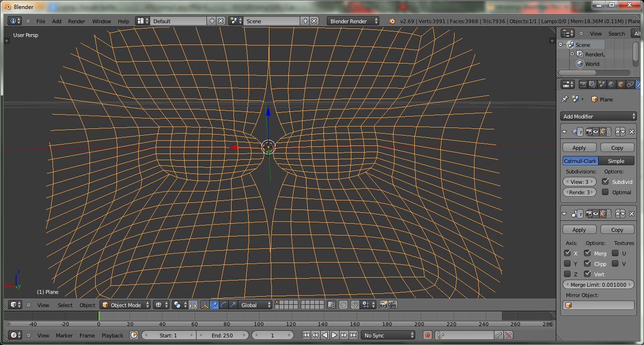This screenshot has height=345, width=644.
Task: Remove the Subdivision Surface modifier with X
Action: click(632, 132)
